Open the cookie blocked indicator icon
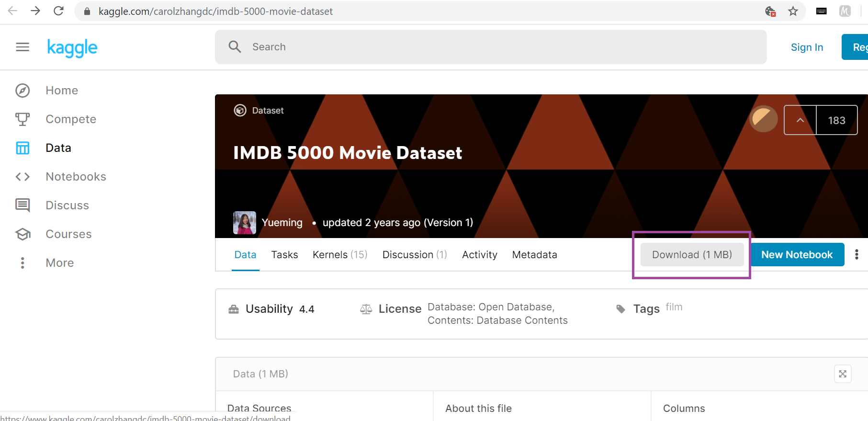 770,11
